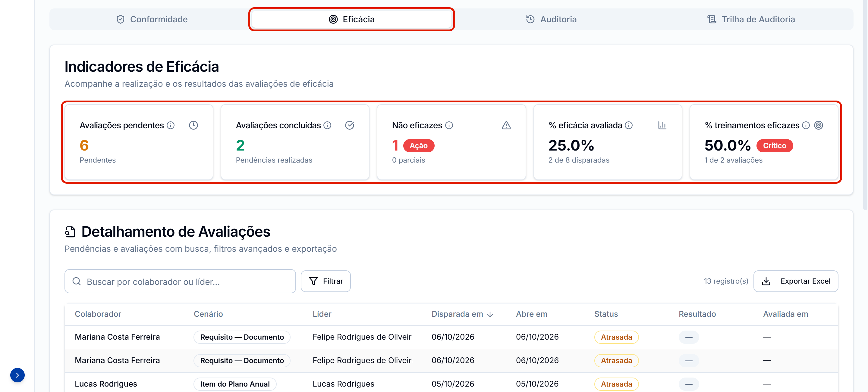This screenshot has height=392, width=868.
Task: Click Status column header
Action: [606, 314]
